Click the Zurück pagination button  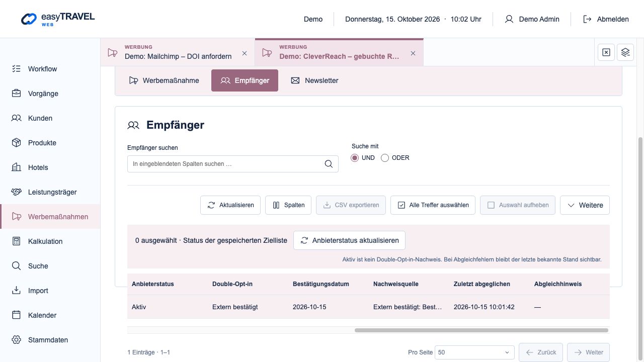point(541,352)
